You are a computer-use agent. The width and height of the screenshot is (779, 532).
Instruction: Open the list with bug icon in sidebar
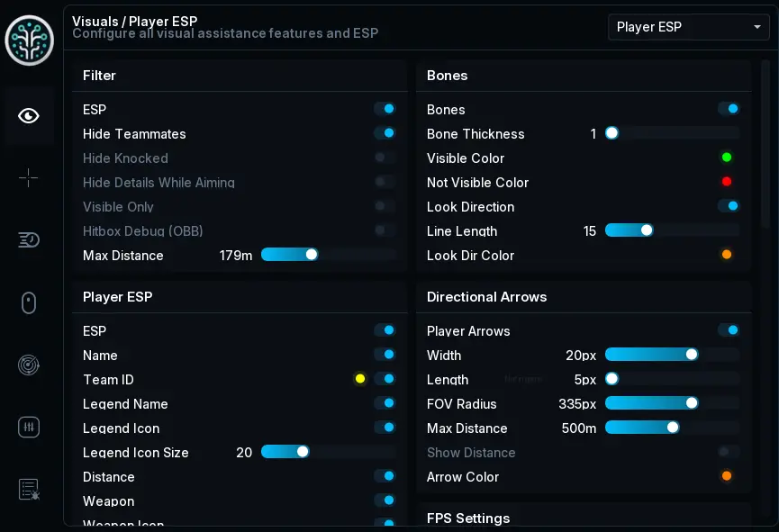[28, 490]
